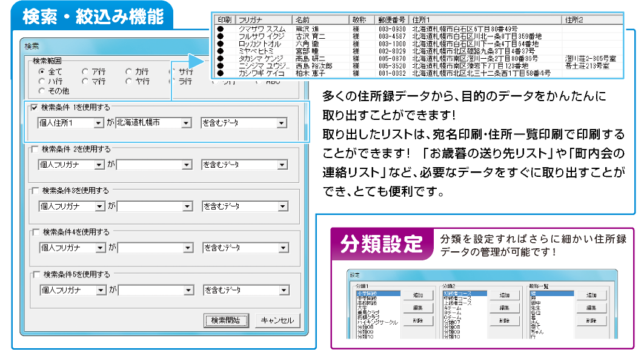Click the print mark for カシワギ ケイコ
This screenshot has height=350, width=644.
click(221, 73)
